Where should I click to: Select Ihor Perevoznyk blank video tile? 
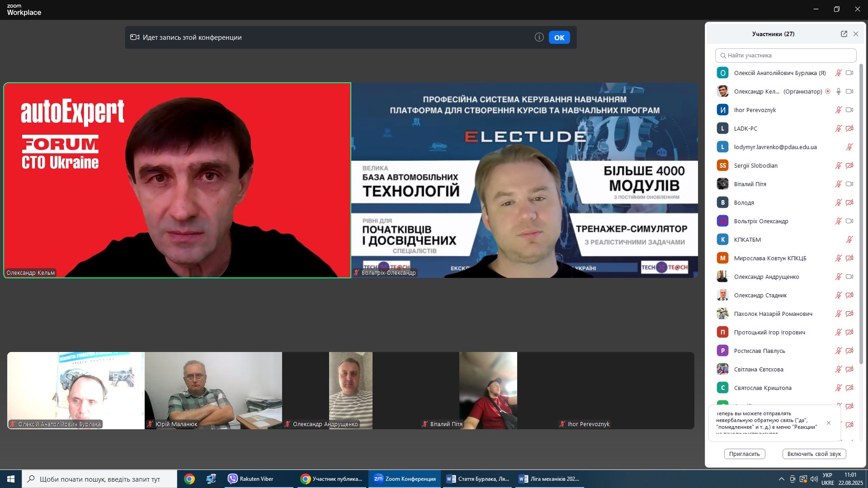[626, 390]
